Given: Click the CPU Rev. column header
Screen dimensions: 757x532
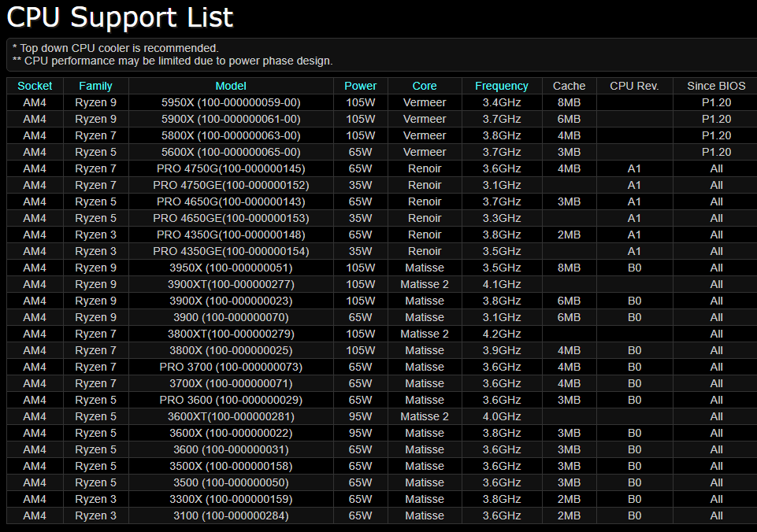Looking at the screenshot, I should [x=634, y=86].
